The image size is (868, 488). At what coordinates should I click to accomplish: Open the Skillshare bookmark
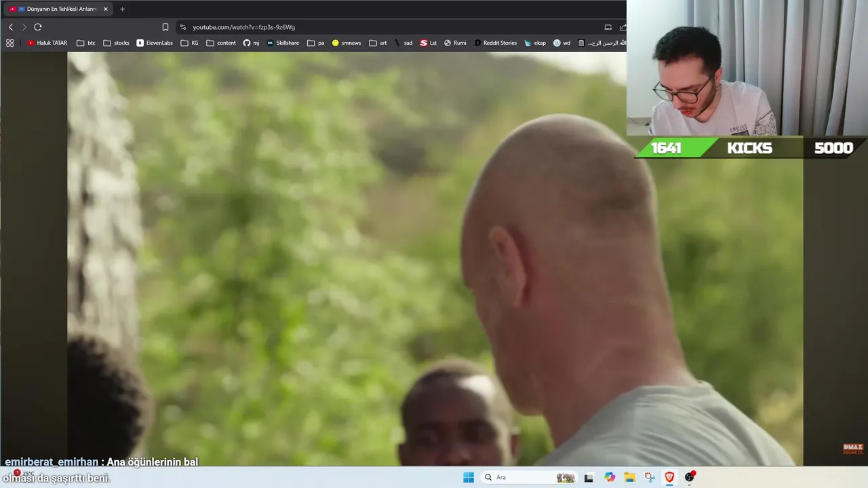(x=283, y=43)
